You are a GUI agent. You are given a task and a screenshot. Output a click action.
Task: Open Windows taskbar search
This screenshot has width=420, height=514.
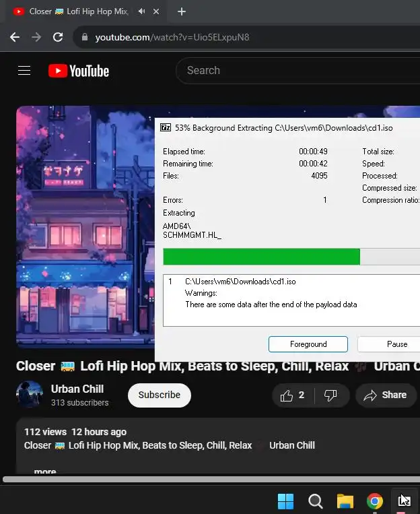tap(315, 501)
